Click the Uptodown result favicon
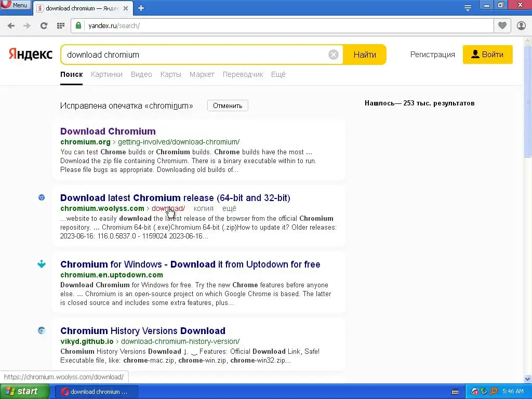The image size is (532, 399). pos(42,264)
